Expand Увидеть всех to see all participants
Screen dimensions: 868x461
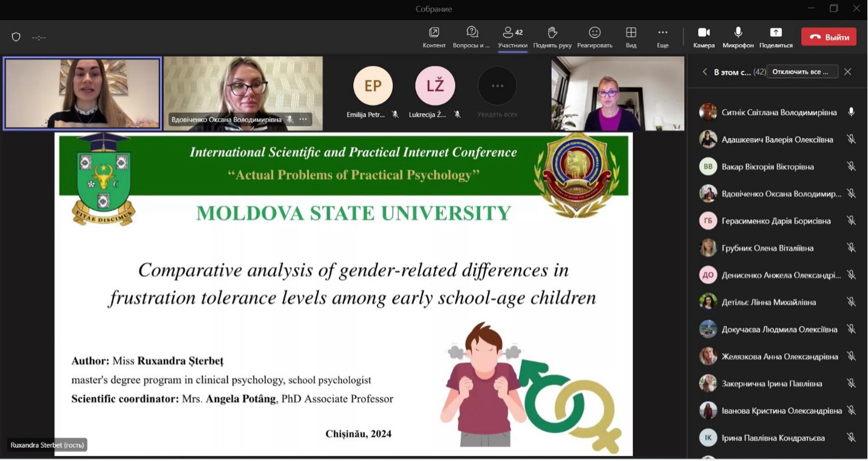(x=497, y=86)
